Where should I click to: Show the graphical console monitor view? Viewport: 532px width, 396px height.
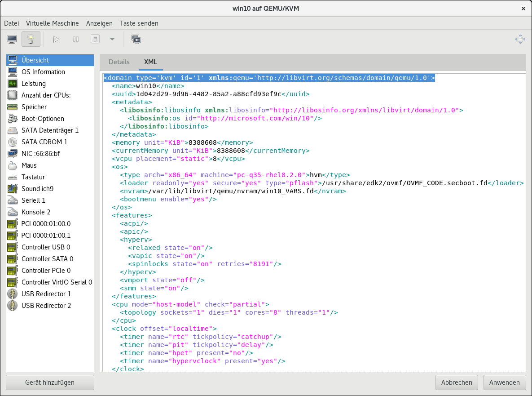tap(12, 39)
